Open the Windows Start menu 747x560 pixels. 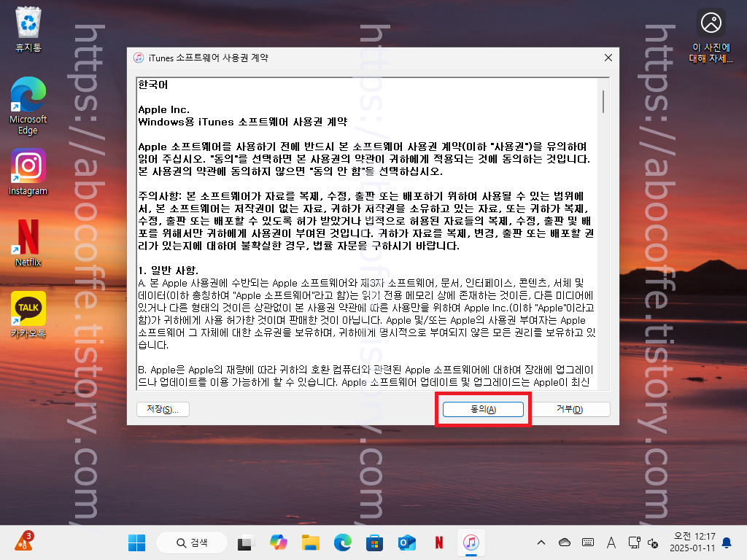click(x=136, y=542)
